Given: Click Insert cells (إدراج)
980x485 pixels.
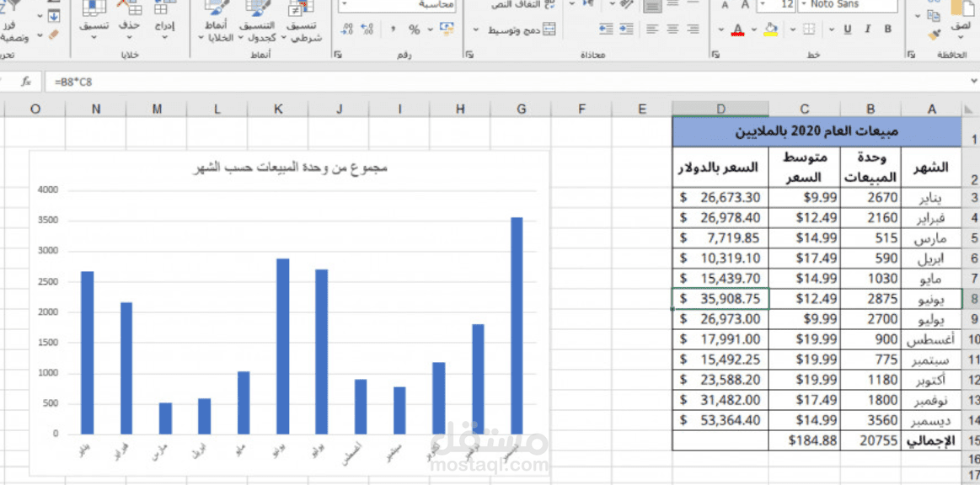Looking at the screenshot, I should [164, 20].
